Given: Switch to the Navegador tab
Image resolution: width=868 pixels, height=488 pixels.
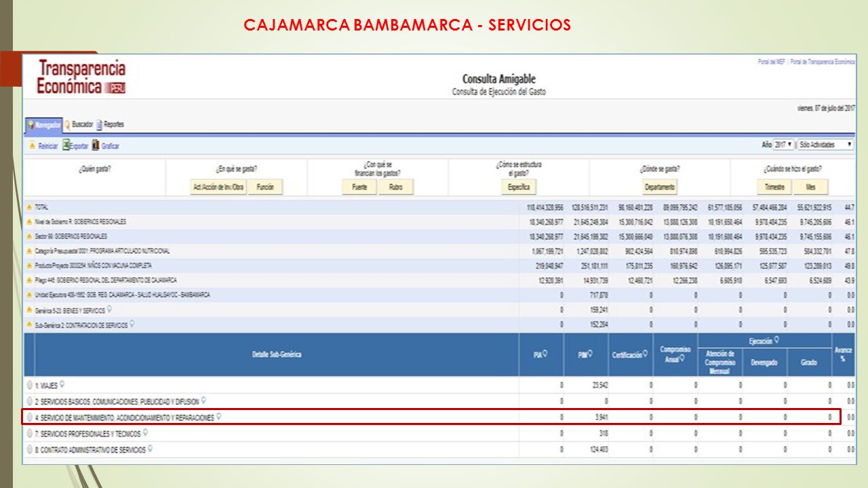Looking at the screenshot, I should tap(44, 125).
